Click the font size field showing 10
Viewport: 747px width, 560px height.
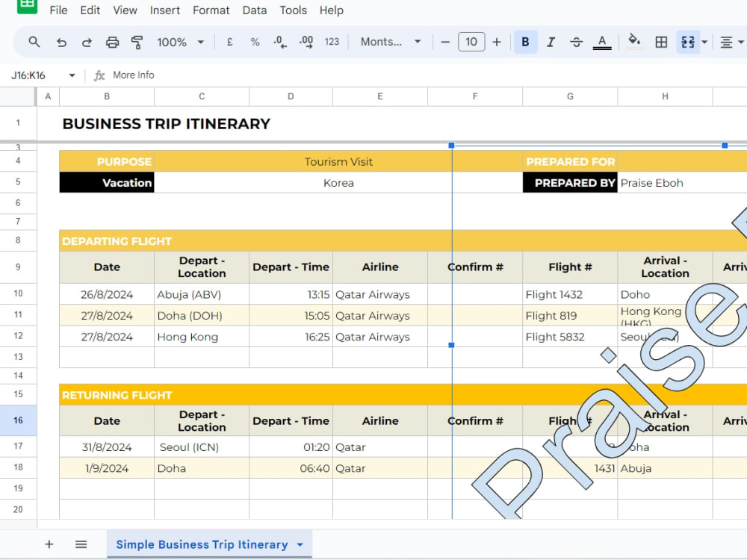[471, 42]
